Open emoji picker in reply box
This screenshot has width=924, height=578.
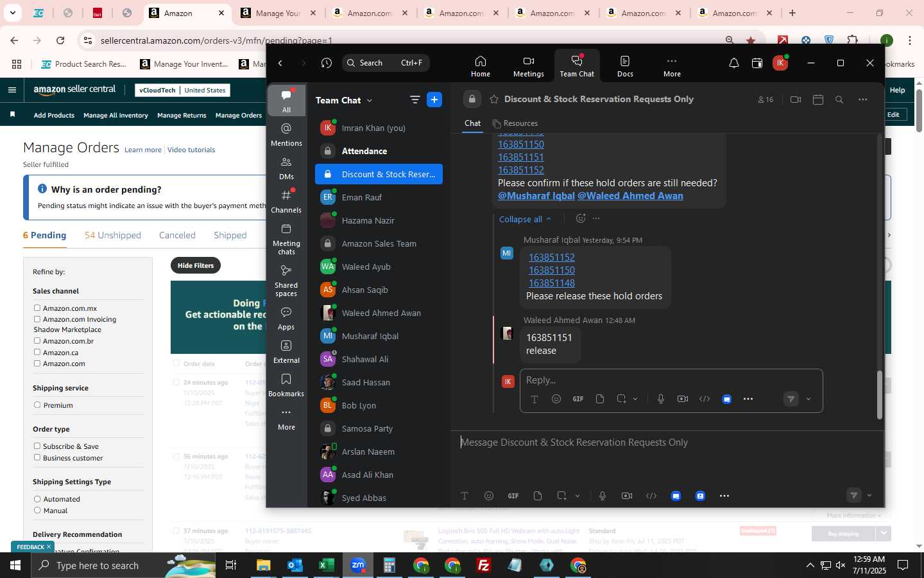(556, 399)
